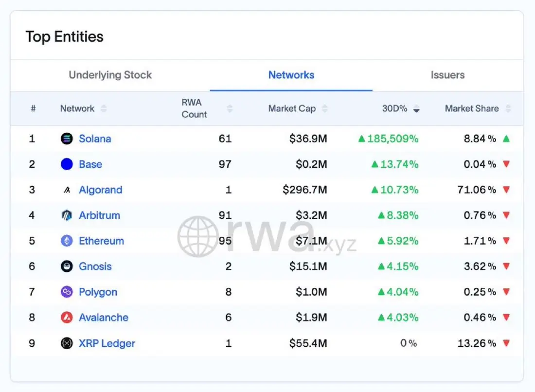
Task: Click the Polygon logo icon
Action: (67, 292)
